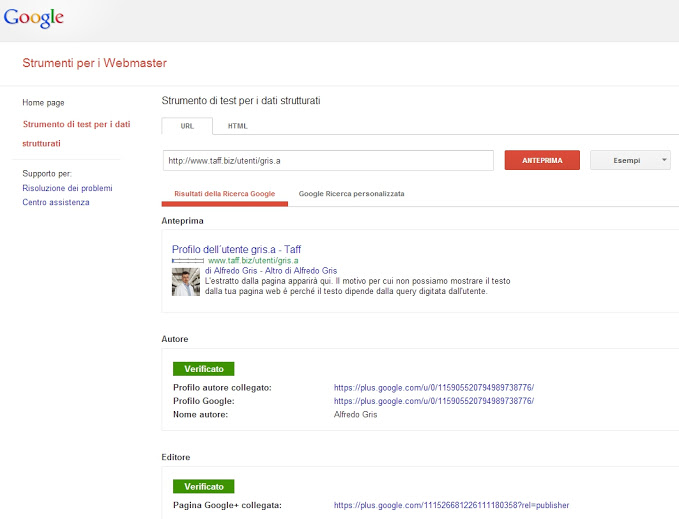679x519 pixels.
Task: Click the red ANTEPRIMA button
Action: point(542,160)
